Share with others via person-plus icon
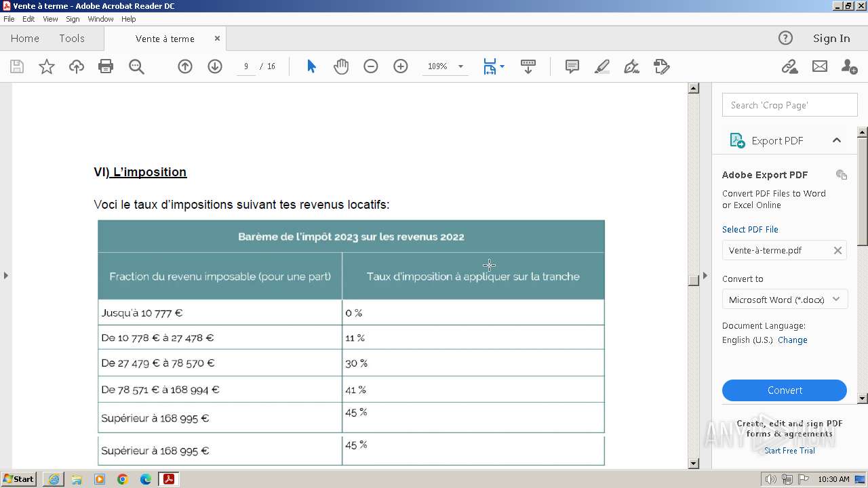This screenshot has width=868, height=488. click(x=849, y=66)
